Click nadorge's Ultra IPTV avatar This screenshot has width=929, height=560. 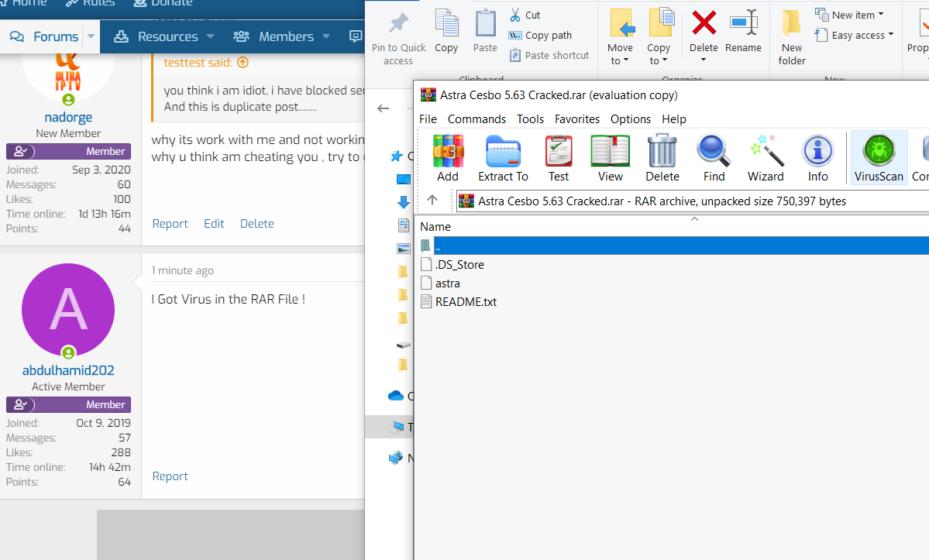click(x=68, y=77)
